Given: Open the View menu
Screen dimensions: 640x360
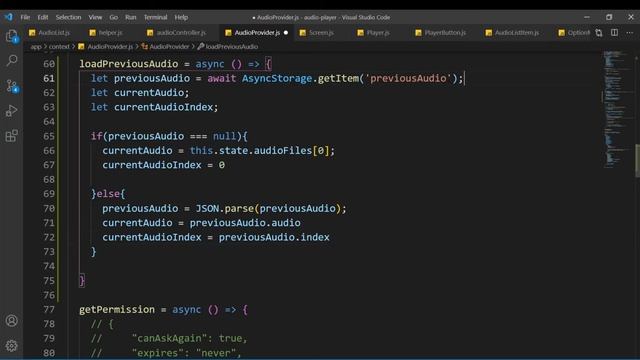Looking at the screenshot, I should tap(95, 17).
